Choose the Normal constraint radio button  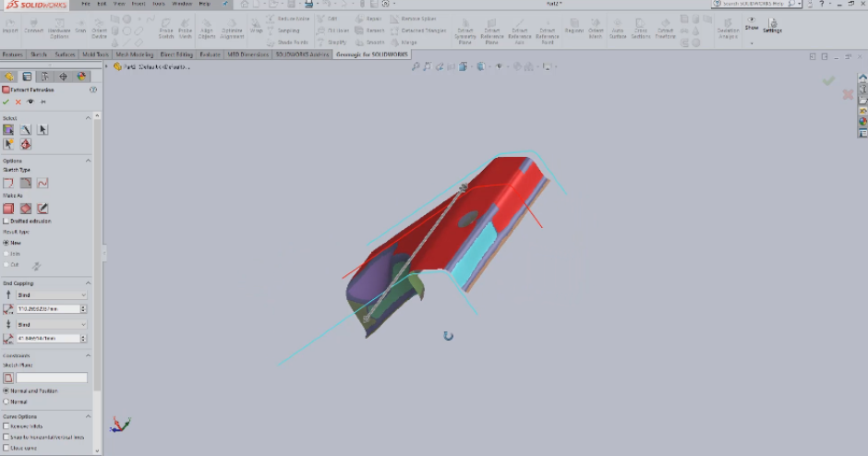(x=6, y=402)
